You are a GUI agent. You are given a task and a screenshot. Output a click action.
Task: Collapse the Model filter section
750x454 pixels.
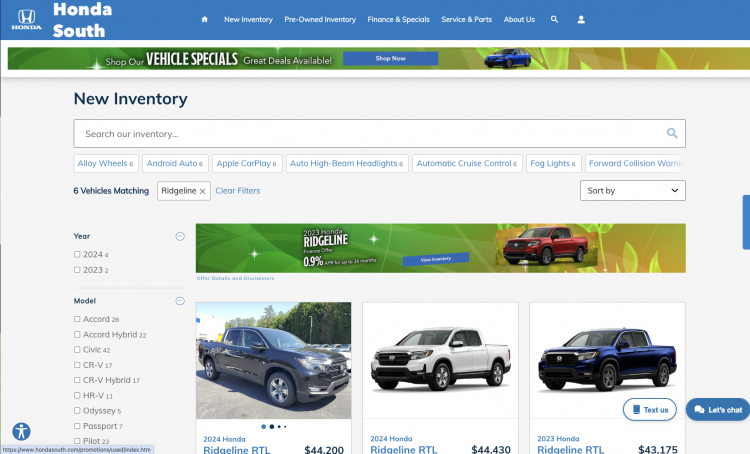[180, 301]
